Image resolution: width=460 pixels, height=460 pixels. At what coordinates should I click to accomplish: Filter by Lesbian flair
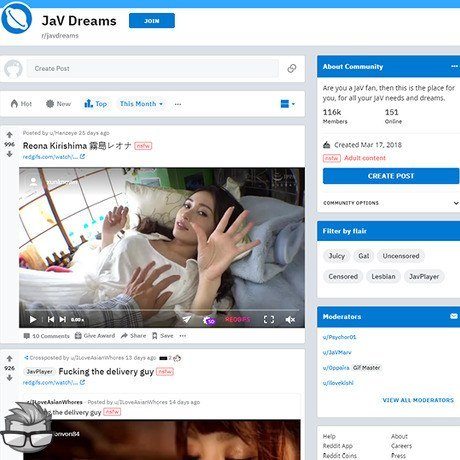pos(383,276)
